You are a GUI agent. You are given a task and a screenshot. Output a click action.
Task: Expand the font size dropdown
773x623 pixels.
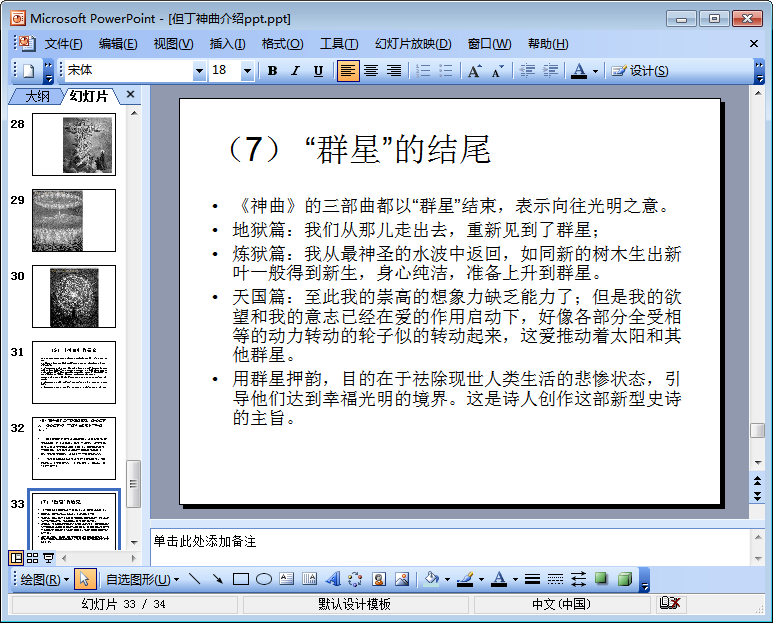click(x=247, y=71)
